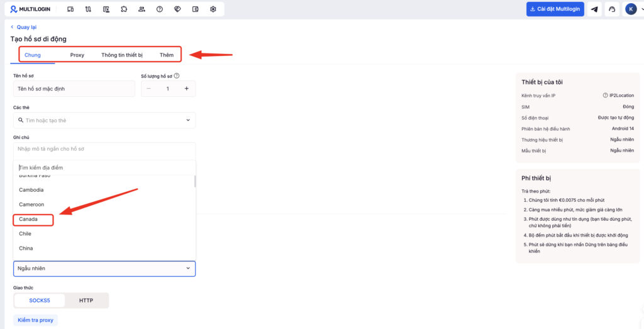The height and width of the screenshot is (329, 644).
Task: Click Thương hiệu thiết bị Ngẫu nhiên value
Action: 622,140
